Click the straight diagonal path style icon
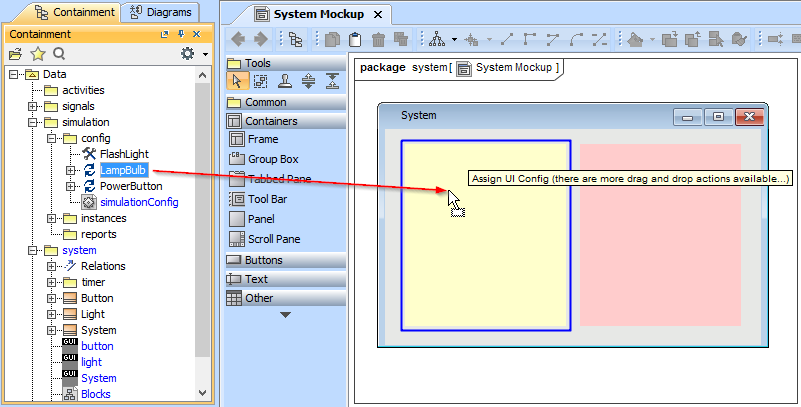Image resolution: width=801 pixels, height=407 pixels. point(507,39)
